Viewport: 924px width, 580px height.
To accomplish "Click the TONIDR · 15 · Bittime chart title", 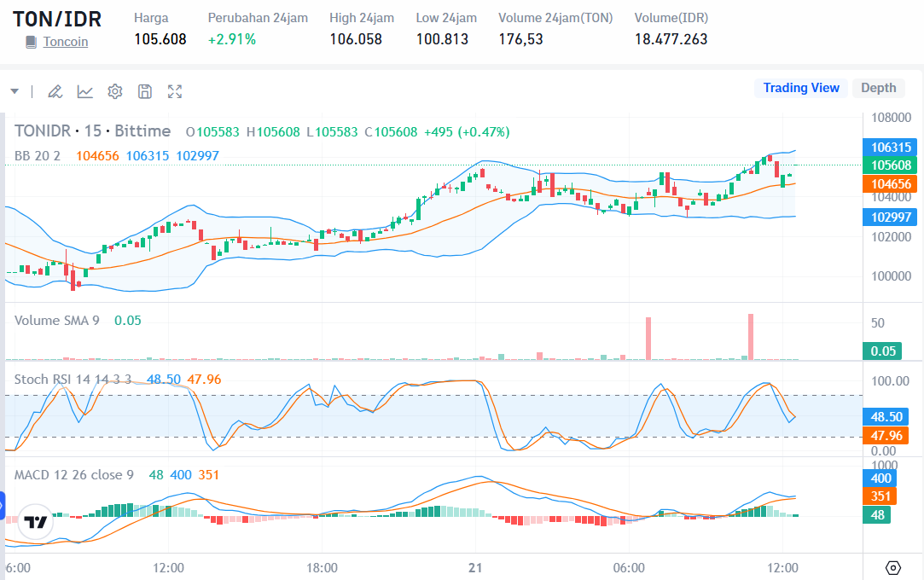I will click(x=92, y=130).
